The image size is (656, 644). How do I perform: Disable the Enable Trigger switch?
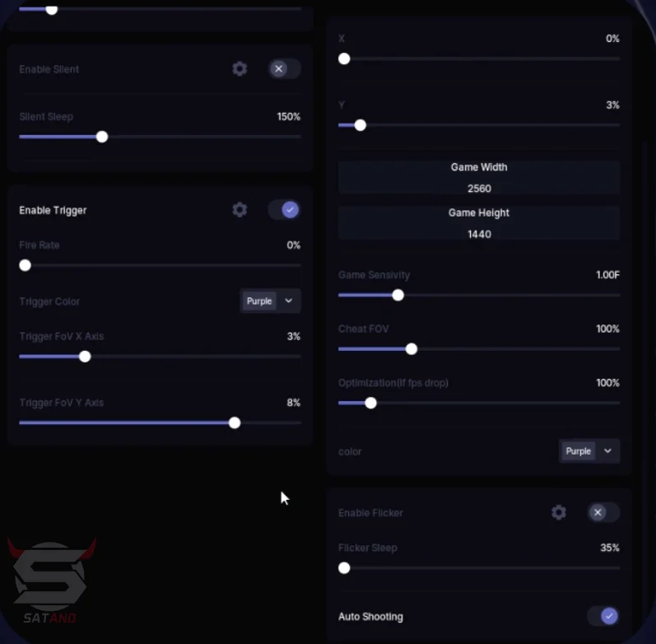[284, 210]
